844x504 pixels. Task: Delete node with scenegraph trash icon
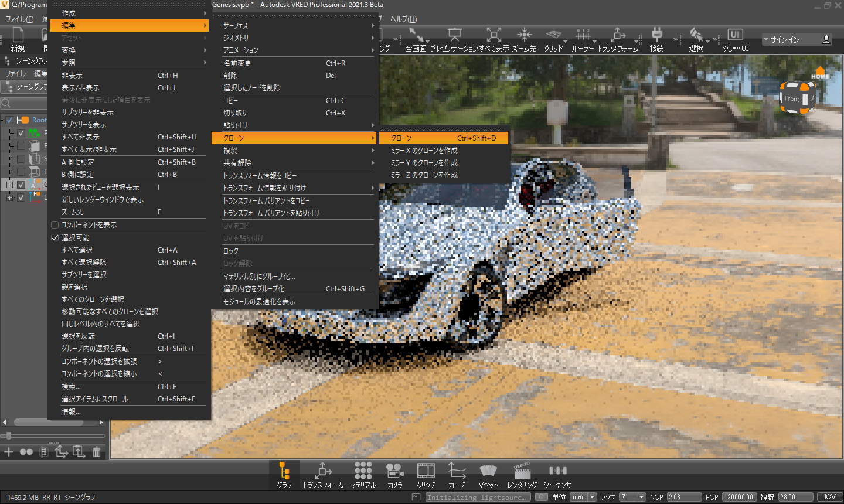point(97,452)
